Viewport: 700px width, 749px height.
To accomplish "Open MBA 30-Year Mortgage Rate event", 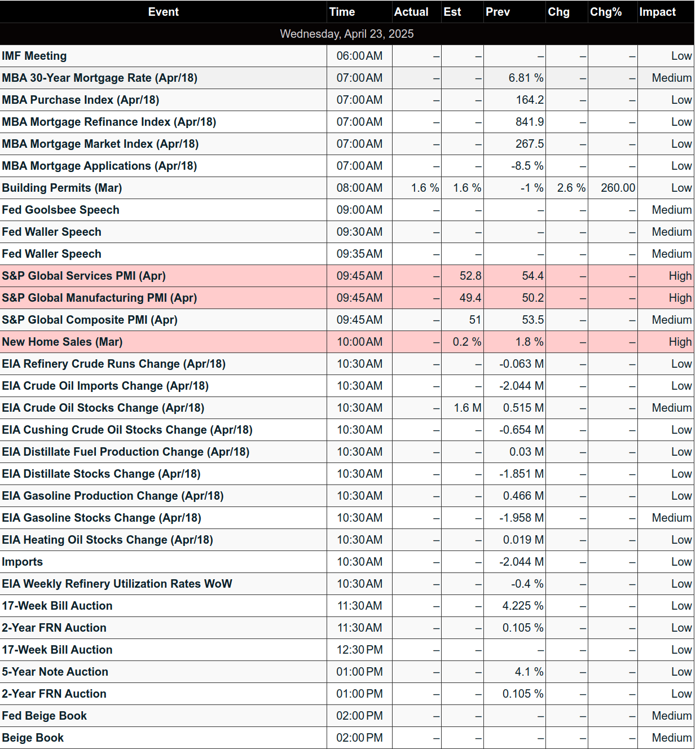I will [99, 78].
